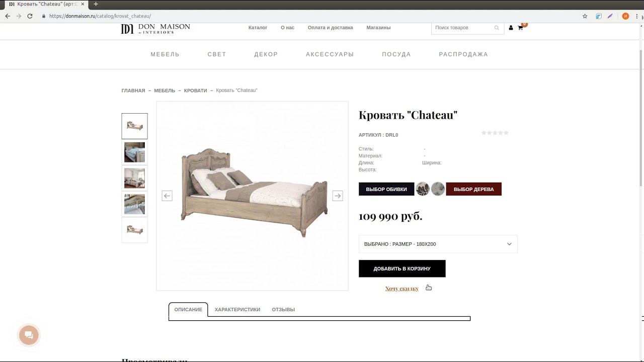This screenshot has height=362, width=644.
Task: Switch to the ХАРАКТЕРИСТИКИ tab
Action: pos(237,310)
